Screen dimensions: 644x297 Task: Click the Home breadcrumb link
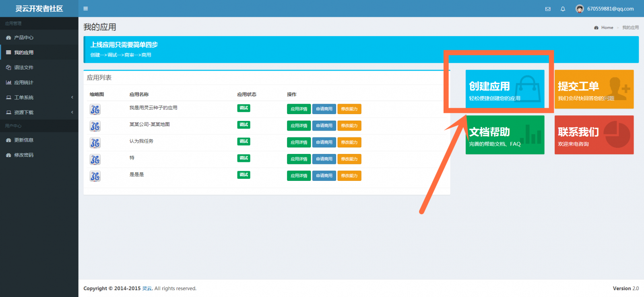pos(607,28)
